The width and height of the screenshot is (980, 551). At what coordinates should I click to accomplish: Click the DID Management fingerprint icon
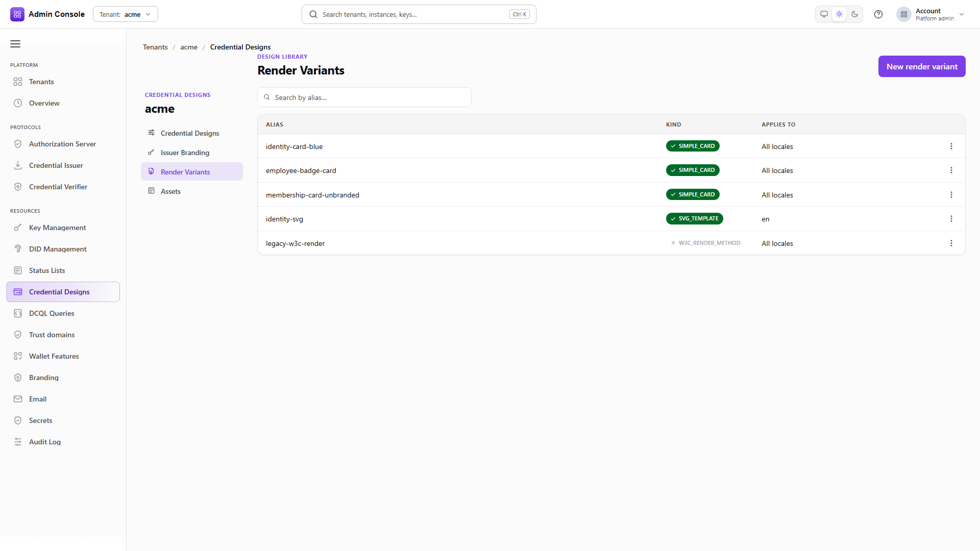tap(18, 249)
